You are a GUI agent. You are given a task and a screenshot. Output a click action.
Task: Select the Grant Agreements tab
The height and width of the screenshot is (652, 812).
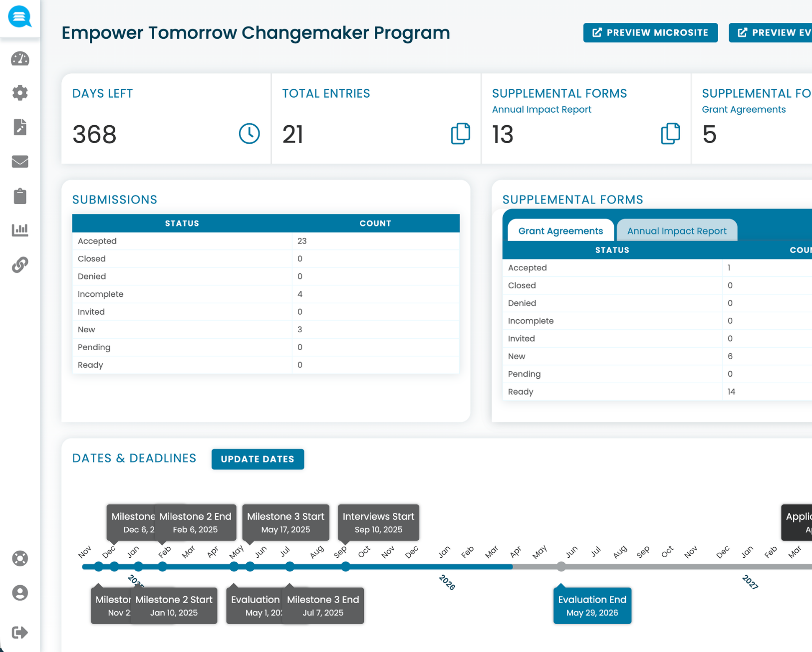click(560, 230)
